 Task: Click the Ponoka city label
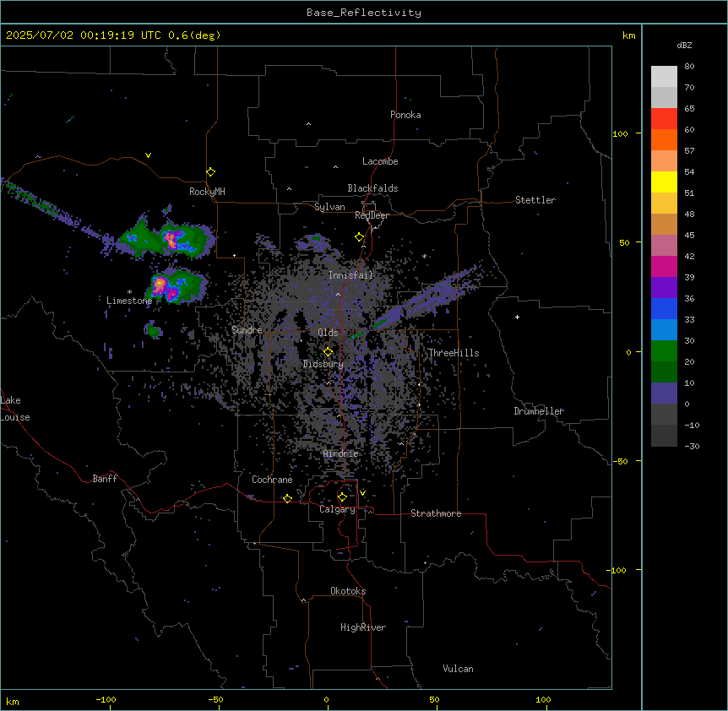pyautogui.click(x=405, y=115)
